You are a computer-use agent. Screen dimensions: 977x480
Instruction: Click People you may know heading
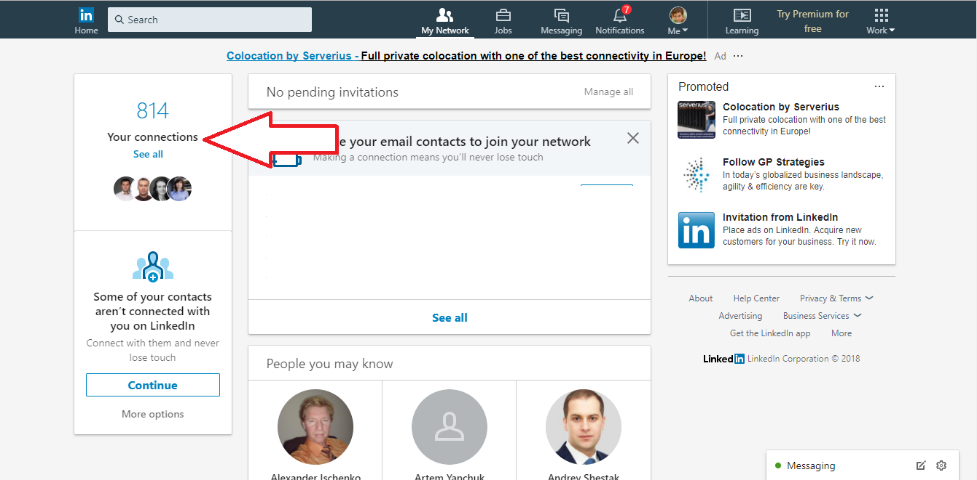coord(330,363)
